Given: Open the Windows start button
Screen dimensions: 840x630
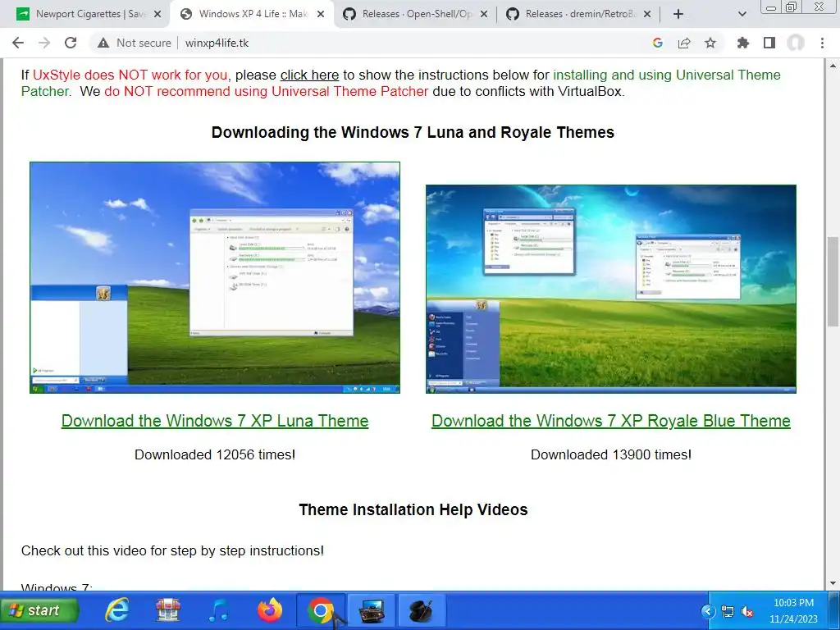Looking at the screenshot, I should coord(40,610).
